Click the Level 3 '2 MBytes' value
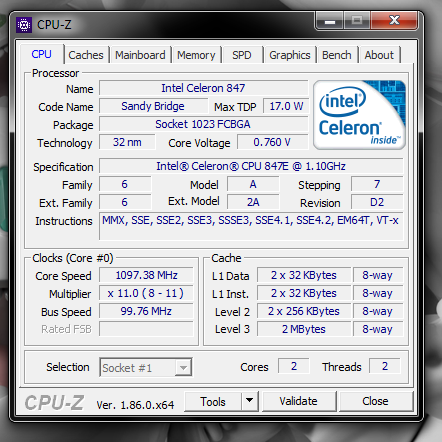 pyautogui.click(x=304, y=329)
